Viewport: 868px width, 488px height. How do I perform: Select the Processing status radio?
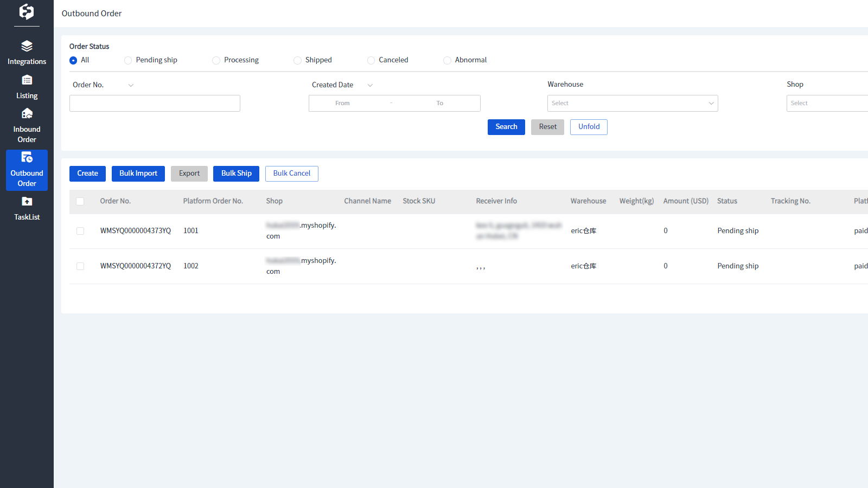[x=216, y=60]
